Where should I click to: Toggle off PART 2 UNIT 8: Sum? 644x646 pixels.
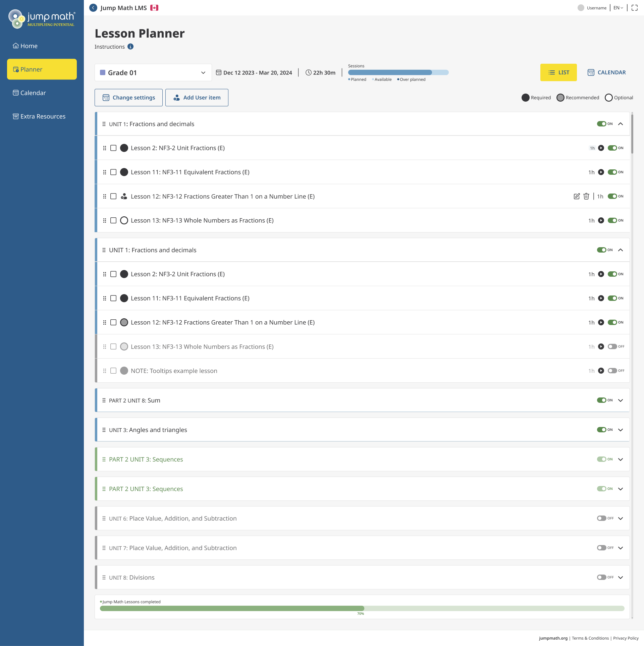[x=601, y=400]
